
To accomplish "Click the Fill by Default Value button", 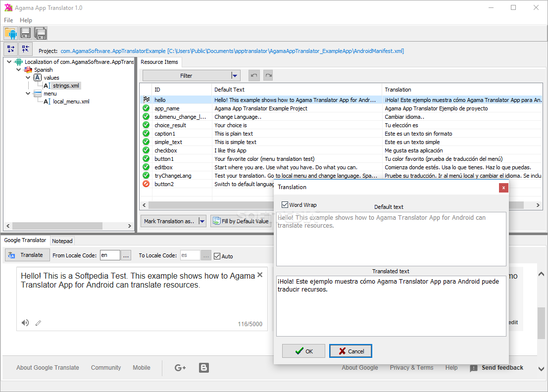I will (x=241, y=221).
